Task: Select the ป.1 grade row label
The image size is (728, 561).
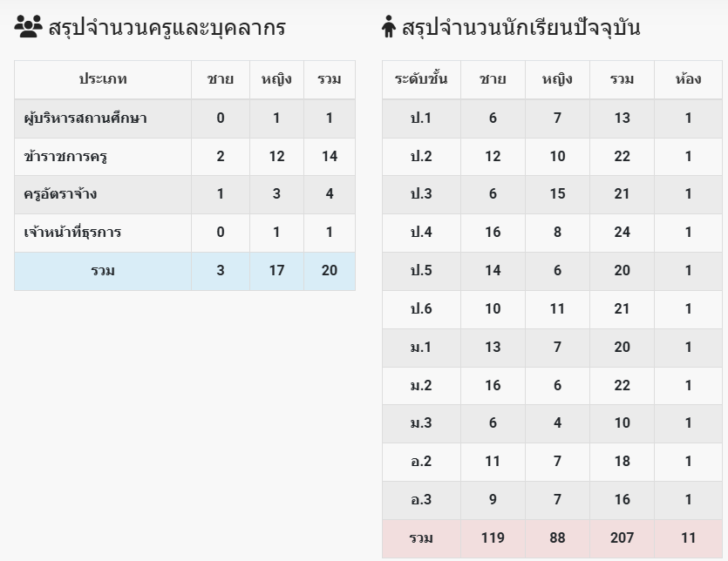Action: click(421, 118)
